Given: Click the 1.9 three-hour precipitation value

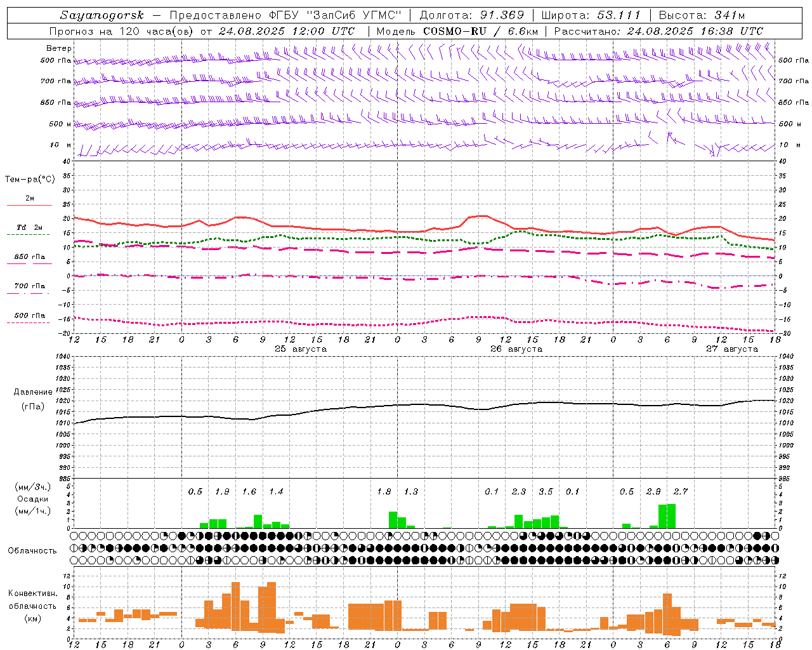Looking at the screenshot, I should [x=222, y=492].
